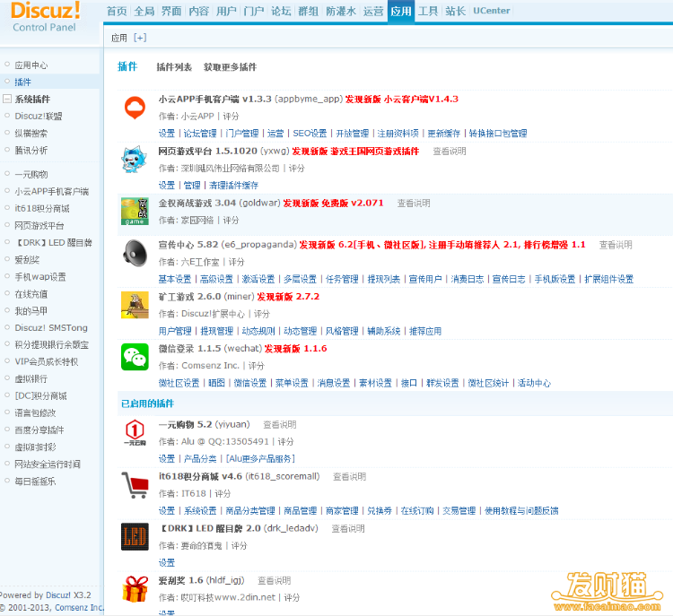Open the 站长 top menu
This screenshot has width=673, height=616.
click(x=455, y=11)
